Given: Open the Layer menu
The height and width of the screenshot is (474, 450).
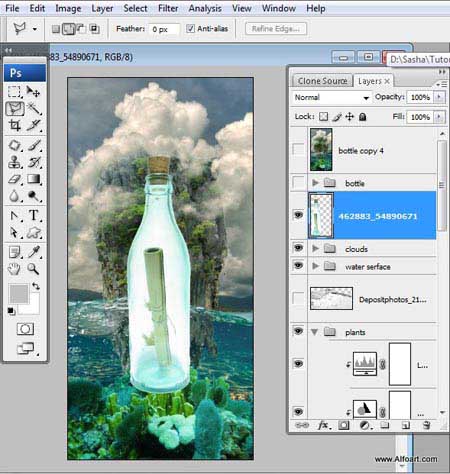Looking at the screenshot, I should tap(102, 8).
